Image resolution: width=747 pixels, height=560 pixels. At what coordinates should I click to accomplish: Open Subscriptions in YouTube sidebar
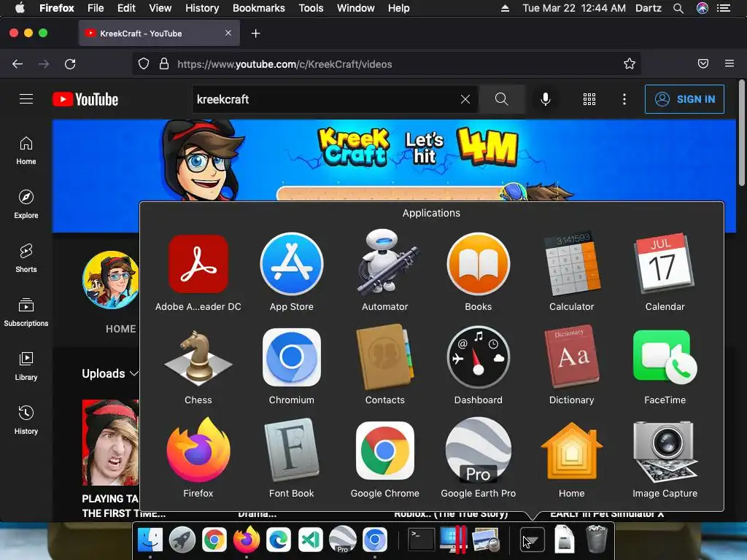pos(26,312)
